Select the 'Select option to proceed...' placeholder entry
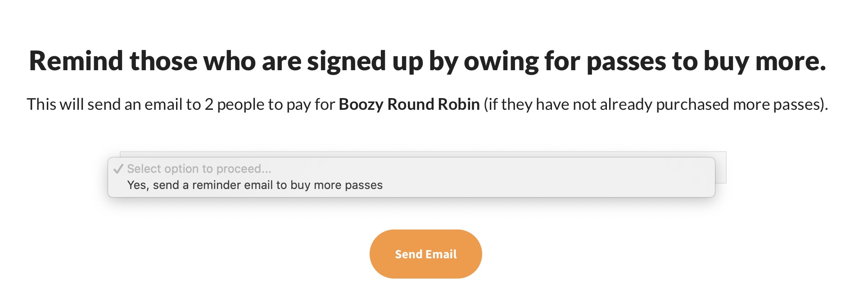Screen dimensions: 868x306 tap(199, 169)
